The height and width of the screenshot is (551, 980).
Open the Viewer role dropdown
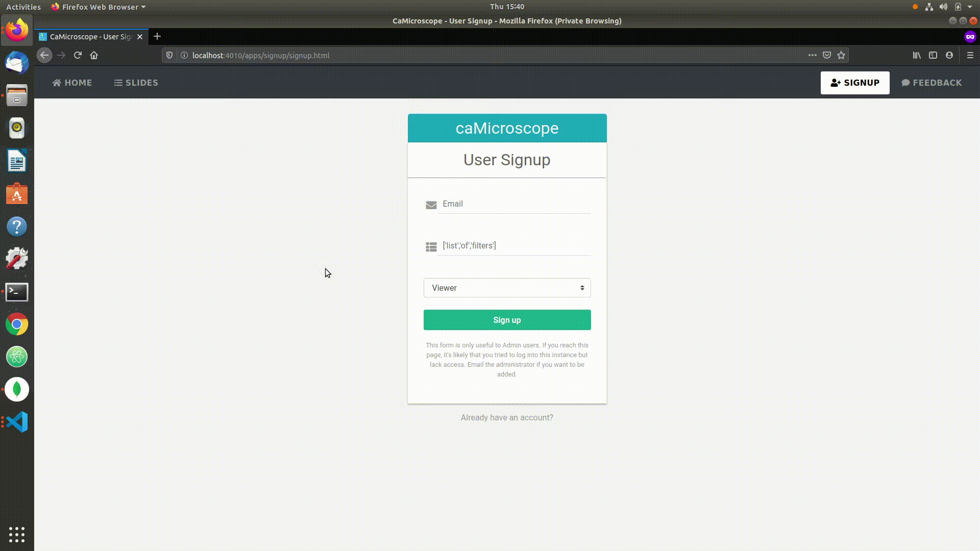point(507,288)
